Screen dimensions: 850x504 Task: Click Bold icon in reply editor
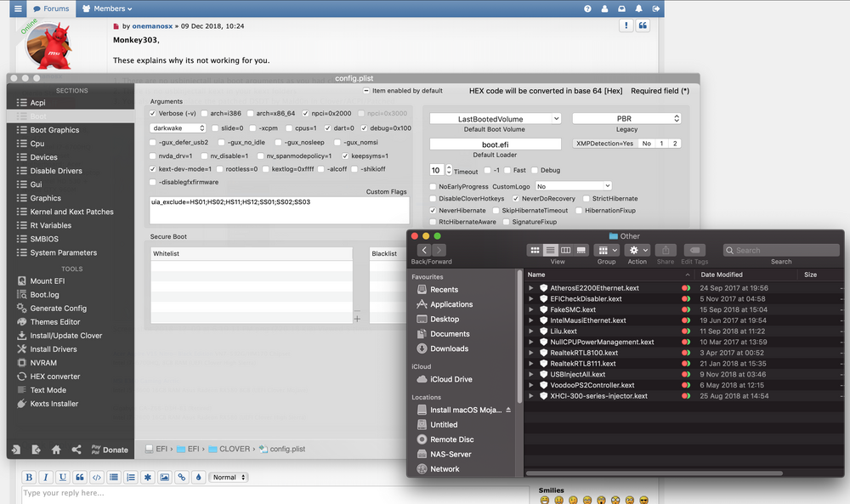point(29,477)
